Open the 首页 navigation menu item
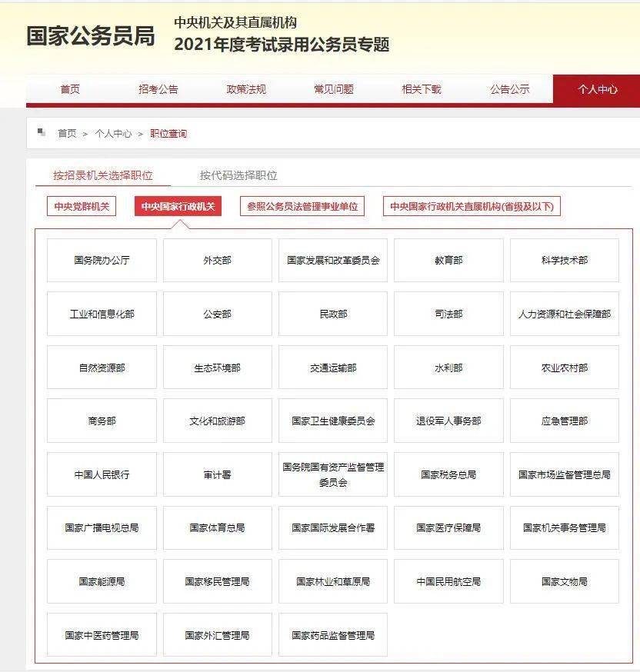The image size is (640, 672). tap(70, 89)
